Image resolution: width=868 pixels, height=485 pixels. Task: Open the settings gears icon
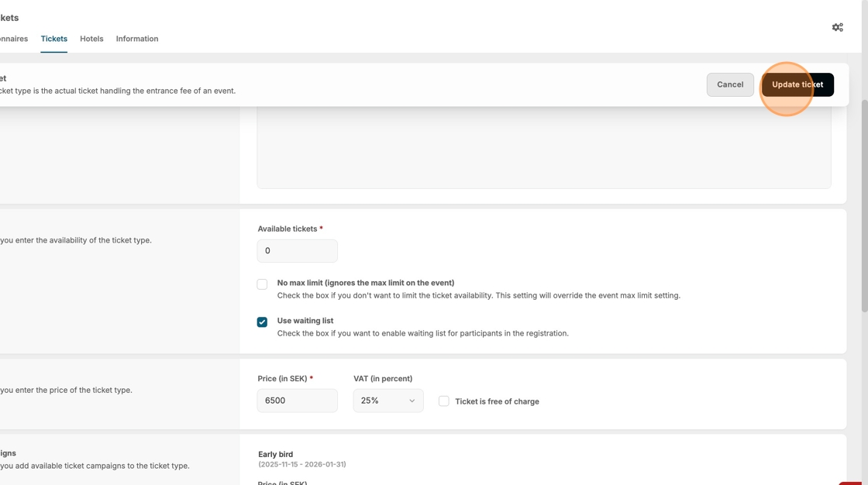coord(837,27)
